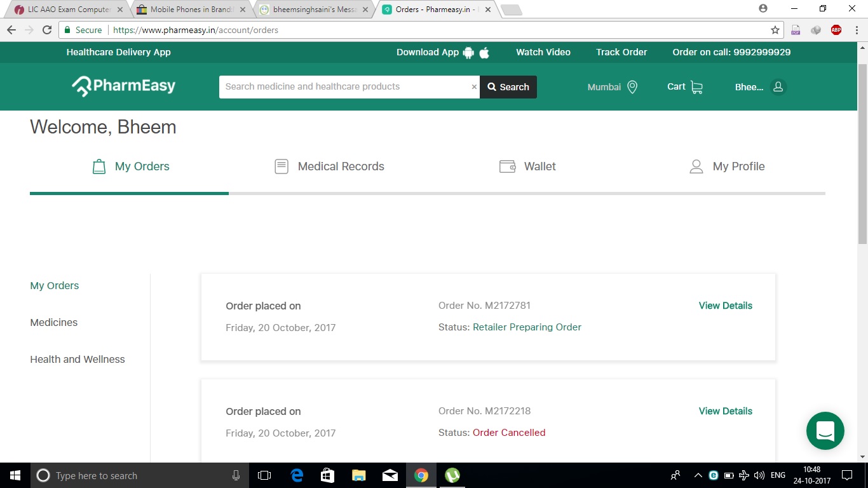The height and width of the screenshot is (488, 868).
Task: Open the taskbar volume control
Action: 759,475
